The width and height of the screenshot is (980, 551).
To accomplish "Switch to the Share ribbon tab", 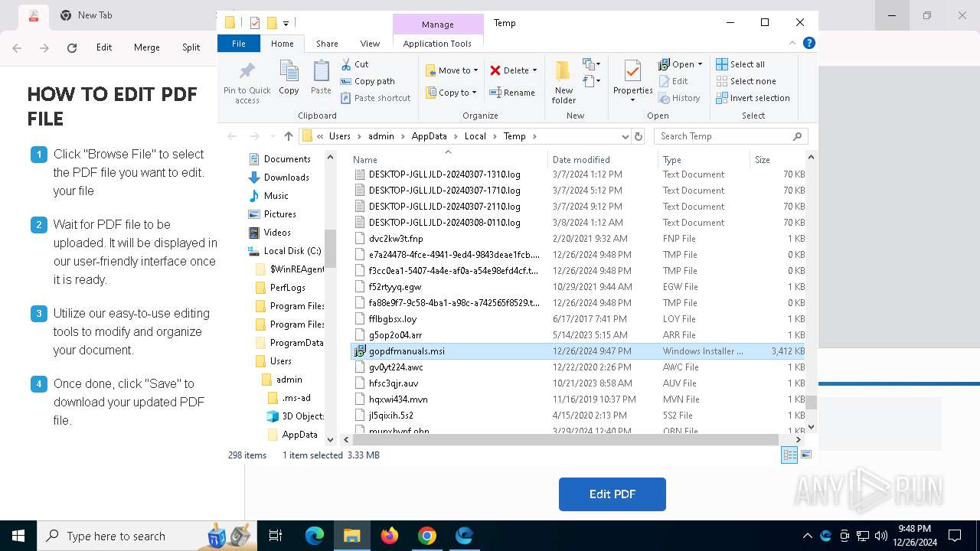I will [327, 44].
